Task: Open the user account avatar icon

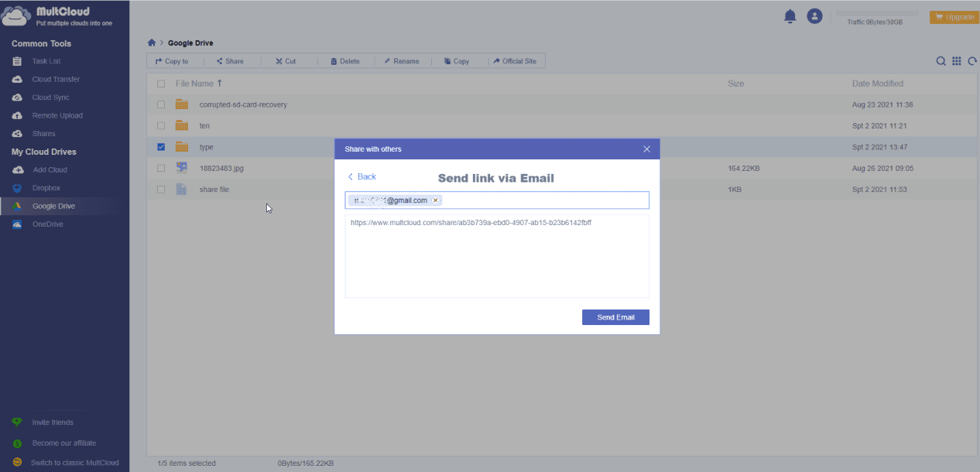Action: pos(814,16)
